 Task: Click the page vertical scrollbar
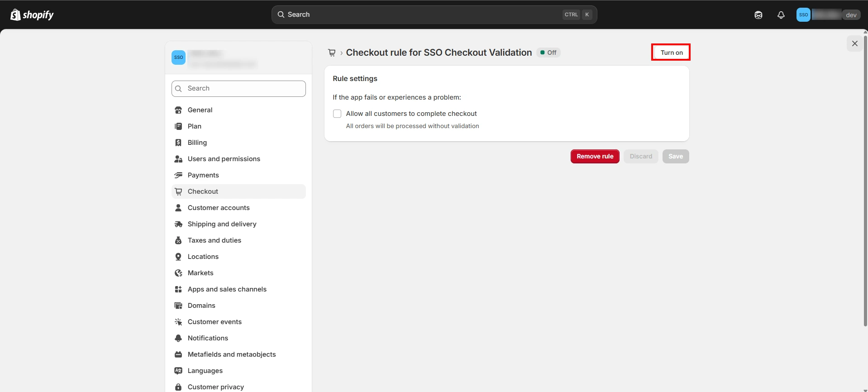pyautogui.click(x=865, y=180)
